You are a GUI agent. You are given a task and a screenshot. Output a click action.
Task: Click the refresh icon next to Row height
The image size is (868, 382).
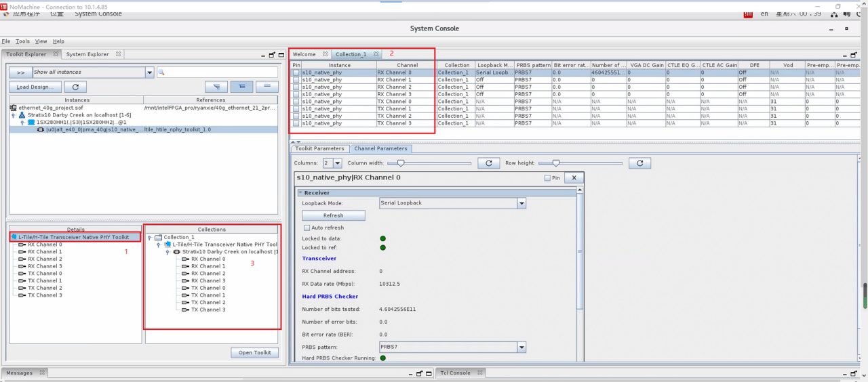(x=639, y=163)
